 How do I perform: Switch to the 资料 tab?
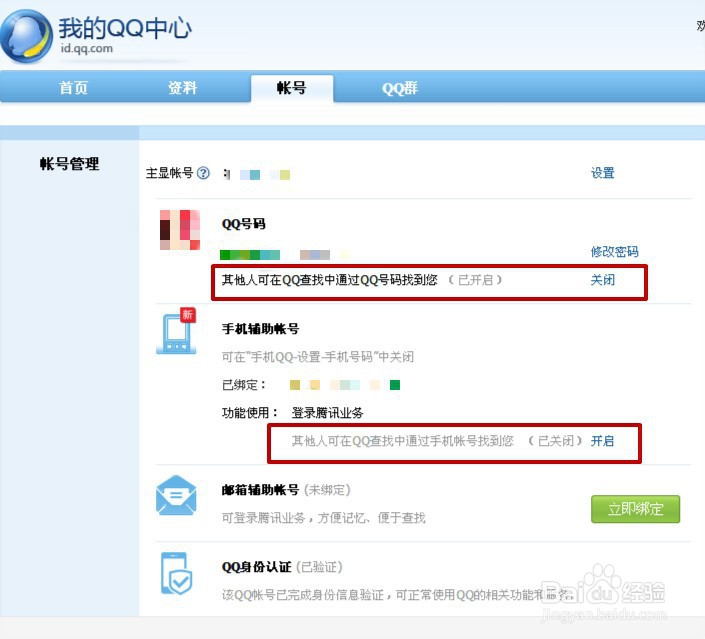pyautogui.click(x=183, y=88)
